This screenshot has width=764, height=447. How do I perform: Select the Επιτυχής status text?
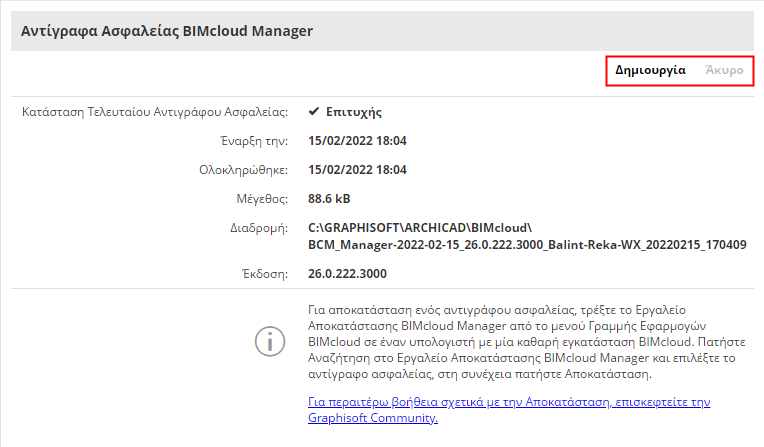(x=354, y=112)
